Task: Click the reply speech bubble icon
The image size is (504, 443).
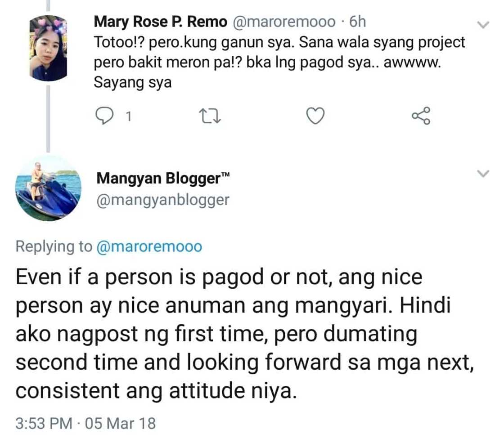Action: click(105, 116)
